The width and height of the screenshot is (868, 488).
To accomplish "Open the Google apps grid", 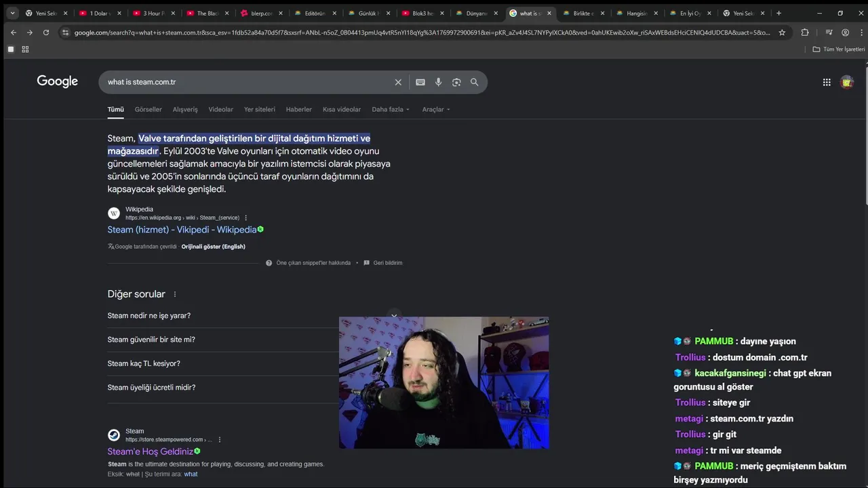I will 827,82.
